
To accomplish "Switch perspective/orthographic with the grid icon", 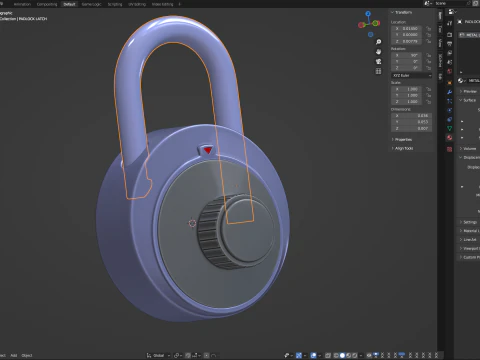I will point(378,71).
